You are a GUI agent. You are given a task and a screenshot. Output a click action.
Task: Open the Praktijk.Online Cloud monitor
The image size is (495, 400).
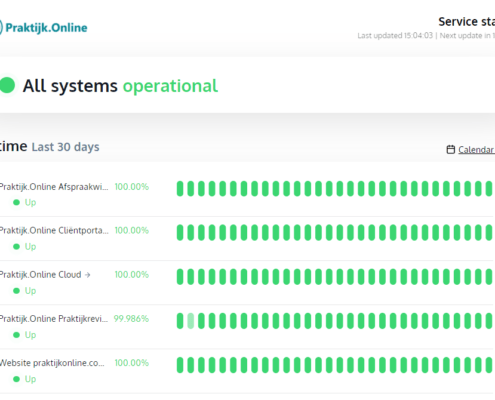41,275
